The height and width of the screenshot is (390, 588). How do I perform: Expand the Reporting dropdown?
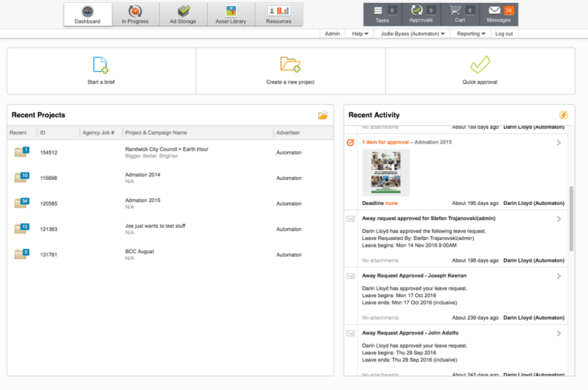click(471, 34)
